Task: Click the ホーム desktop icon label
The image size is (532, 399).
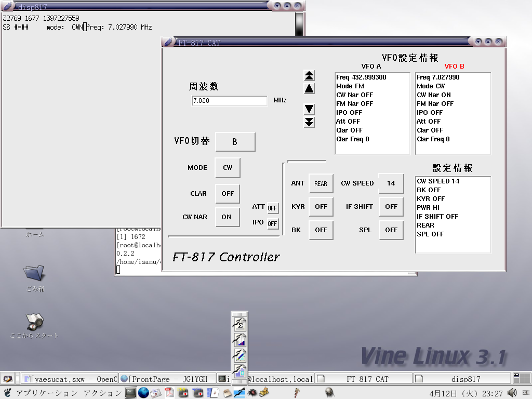Action: click(x=35, y=234)
